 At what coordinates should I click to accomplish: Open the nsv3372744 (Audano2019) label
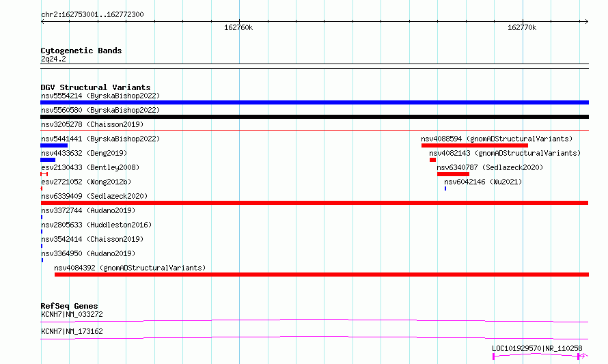click(88, 210)
